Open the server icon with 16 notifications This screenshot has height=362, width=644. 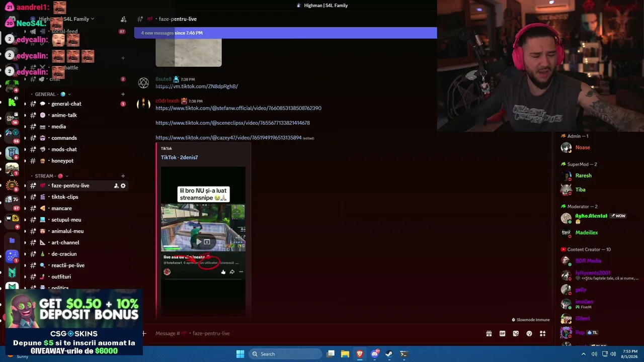point(12,118)
